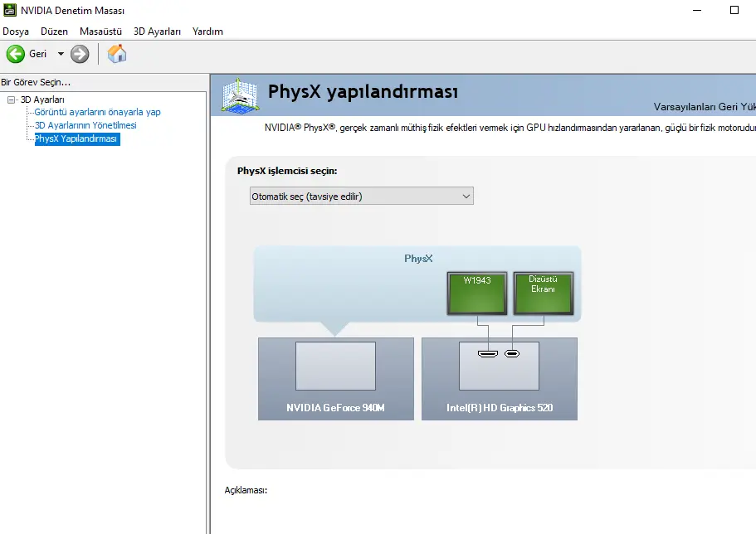Open the Masaüstü menu

point(100,32)
